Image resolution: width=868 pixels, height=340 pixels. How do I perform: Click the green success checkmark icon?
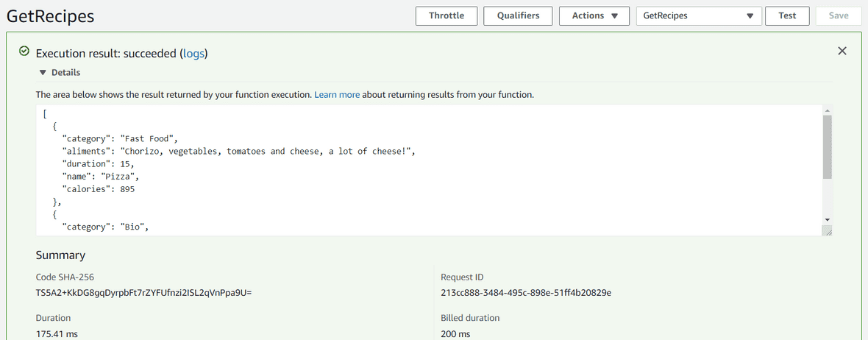click(24, 52)
